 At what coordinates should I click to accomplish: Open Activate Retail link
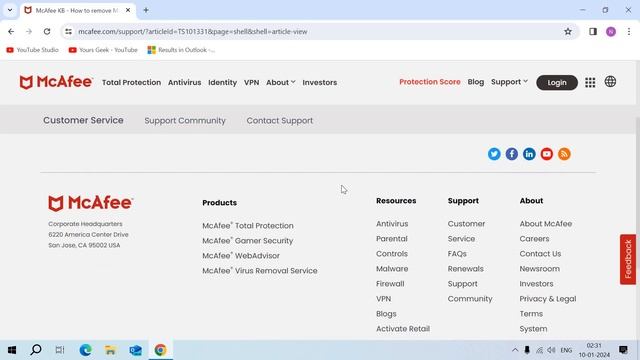(403, 329)
